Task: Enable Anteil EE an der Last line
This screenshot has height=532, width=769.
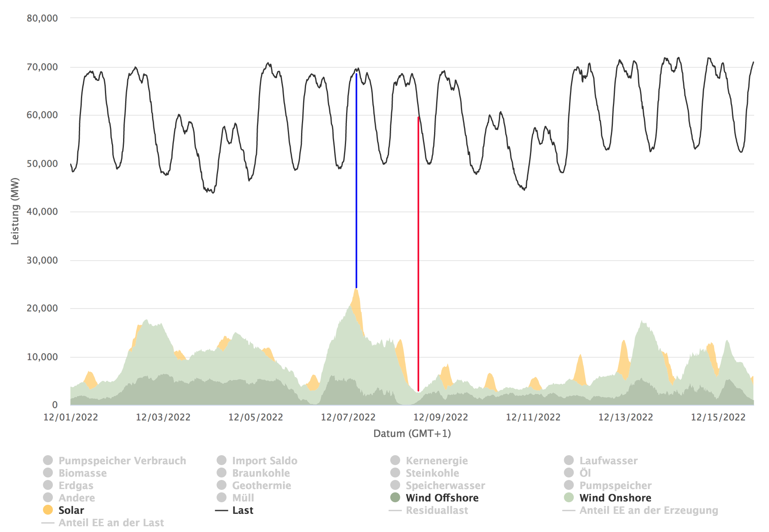Action: click(x=111, y=522)
